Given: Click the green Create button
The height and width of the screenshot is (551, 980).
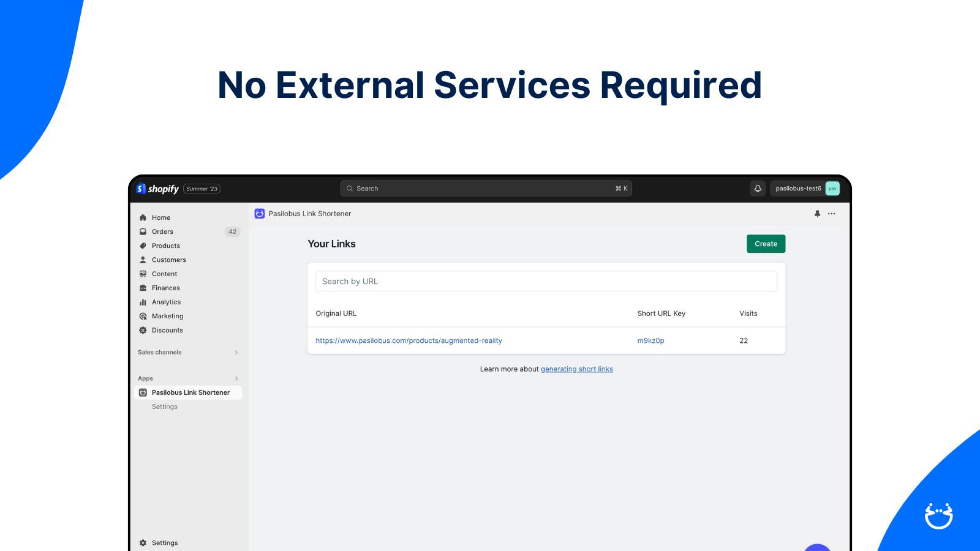Looking at the screenshot, I should click(766, 244).
